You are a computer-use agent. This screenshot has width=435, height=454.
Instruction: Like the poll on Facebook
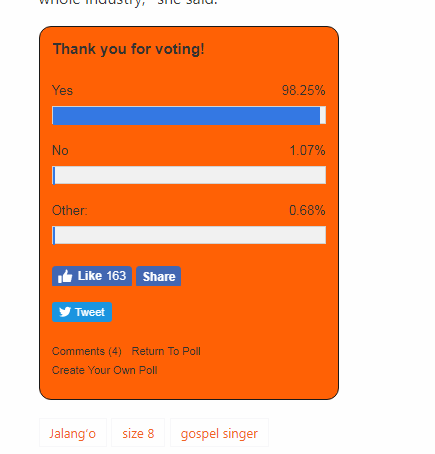click(92, 276)
